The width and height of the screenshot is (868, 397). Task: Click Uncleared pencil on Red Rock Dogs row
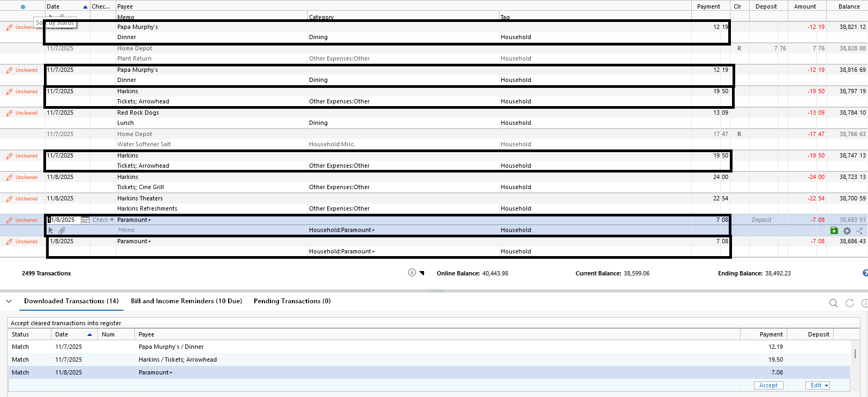9,113
